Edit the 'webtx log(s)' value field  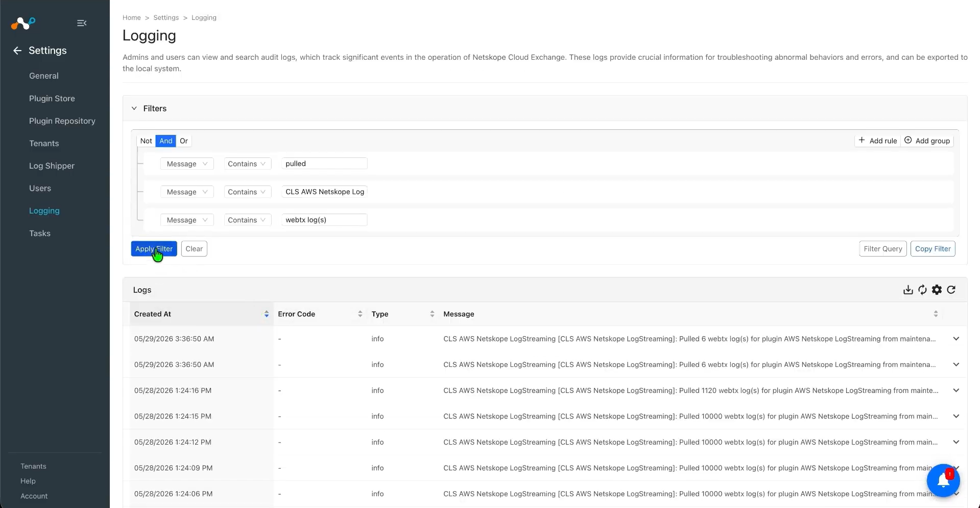[324, 220]
